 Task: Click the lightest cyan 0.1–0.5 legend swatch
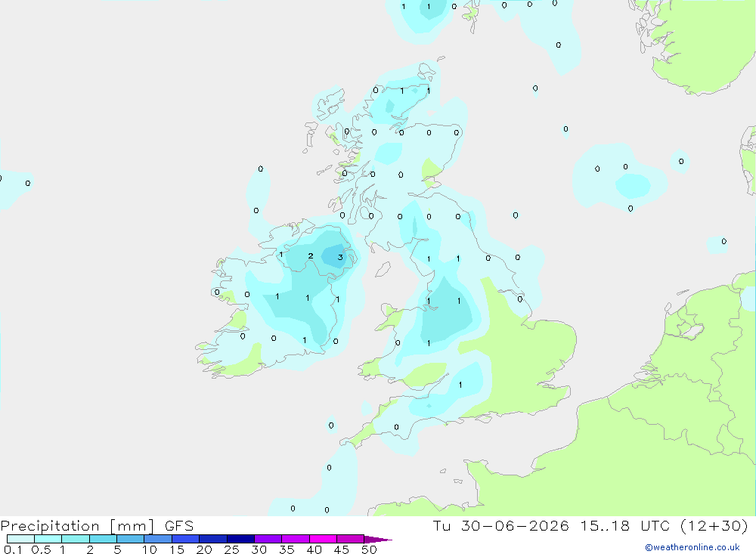(20, 539)
